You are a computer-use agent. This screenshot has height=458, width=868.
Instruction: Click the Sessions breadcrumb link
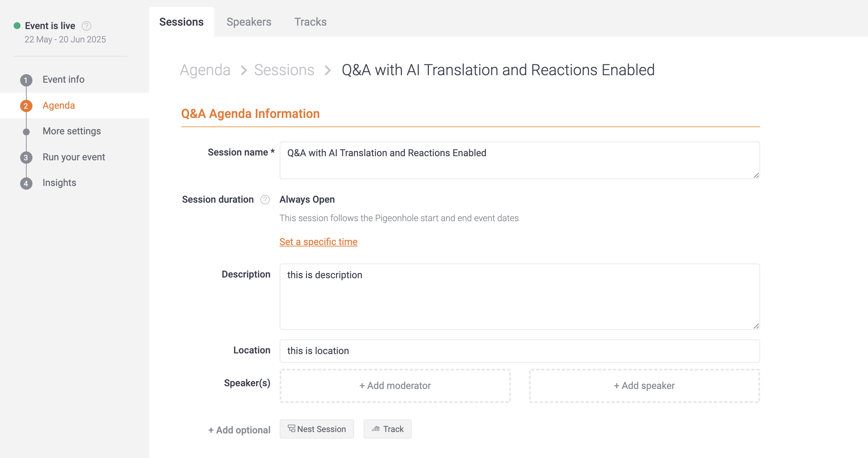[284, 70]
